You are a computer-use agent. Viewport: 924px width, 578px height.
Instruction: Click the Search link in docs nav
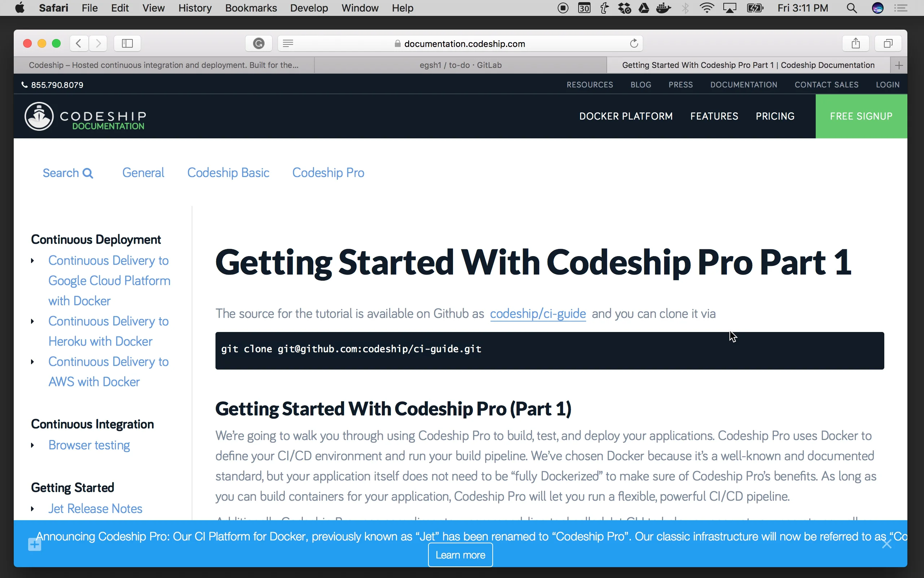tap(67, 173)
